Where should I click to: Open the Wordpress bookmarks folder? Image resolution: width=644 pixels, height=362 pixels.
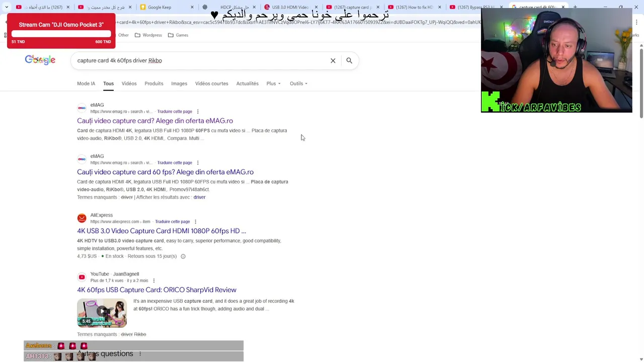148,35
